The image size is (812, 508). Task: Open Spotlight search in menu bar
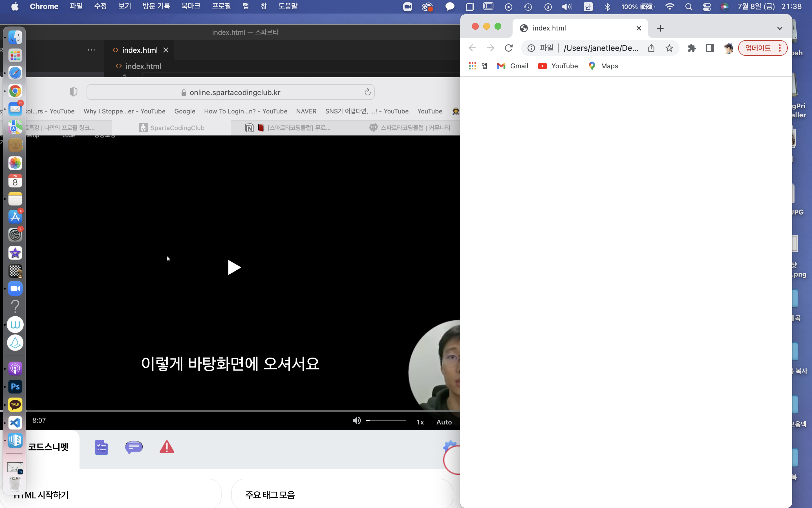689,7
